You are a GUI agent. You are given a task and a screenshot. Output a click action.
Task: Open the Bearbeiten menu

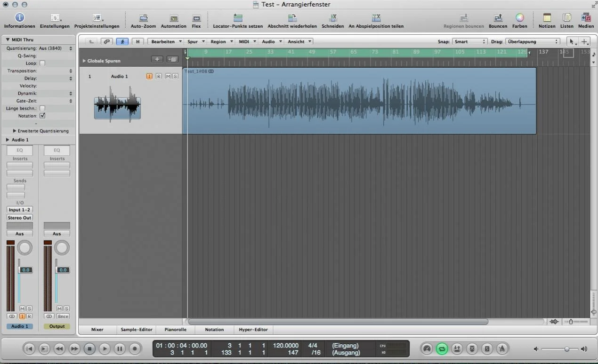(166, 42)
